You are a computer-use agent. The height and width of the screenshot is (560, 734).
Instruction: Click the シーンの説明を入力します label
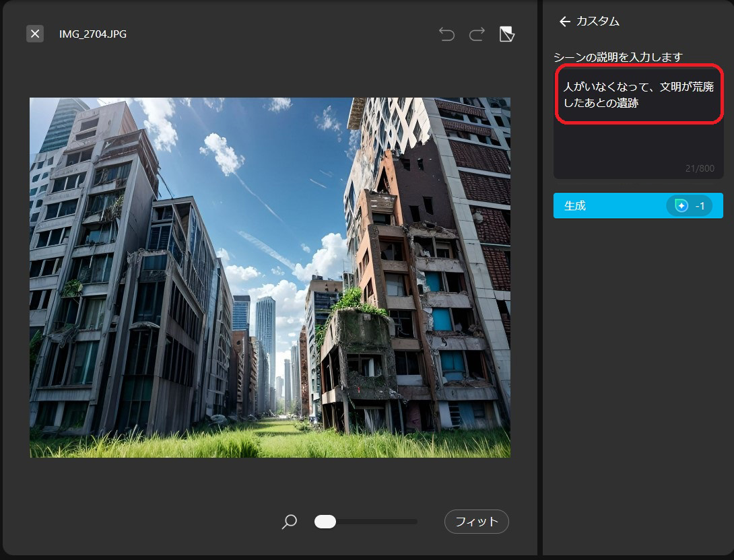click(618, 57)
